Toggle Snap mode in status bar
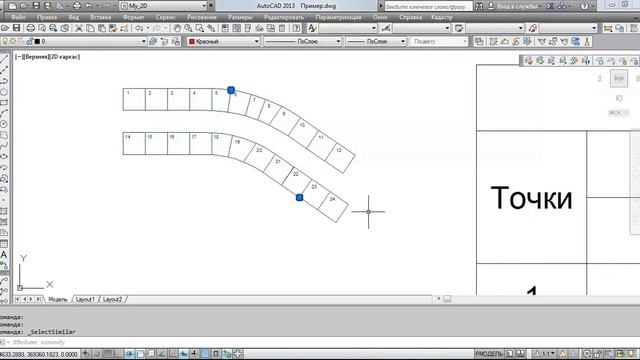Viewport: 640px width, 360px height. tap(97, 354)
